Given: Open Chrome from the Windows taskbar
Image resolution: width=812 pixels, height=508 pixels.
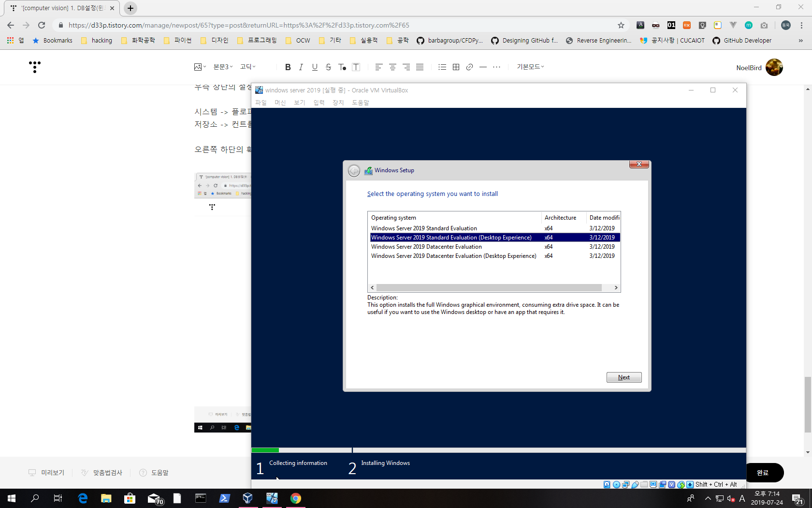Looking at the screenshot, I should tap(296, 498).
